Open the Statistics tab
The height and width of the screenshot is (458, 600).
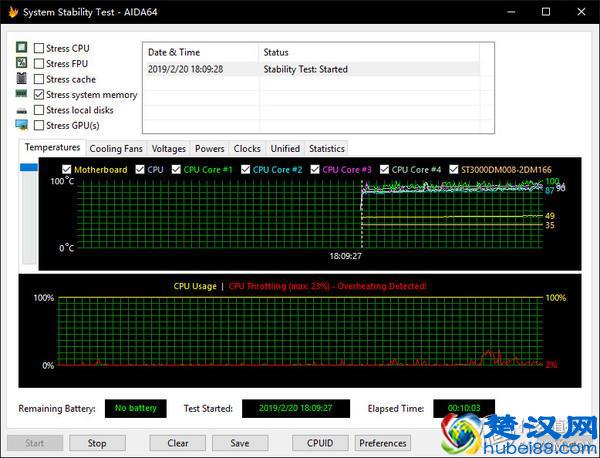click(327, 149)
